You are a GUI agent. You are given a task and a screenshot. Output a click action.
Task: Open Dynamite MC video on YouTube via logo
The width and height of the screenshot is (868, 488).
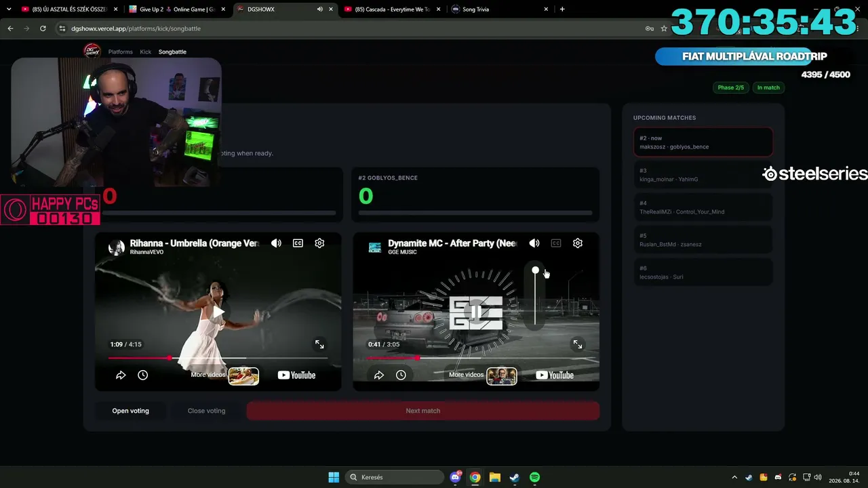click(555, 375)
